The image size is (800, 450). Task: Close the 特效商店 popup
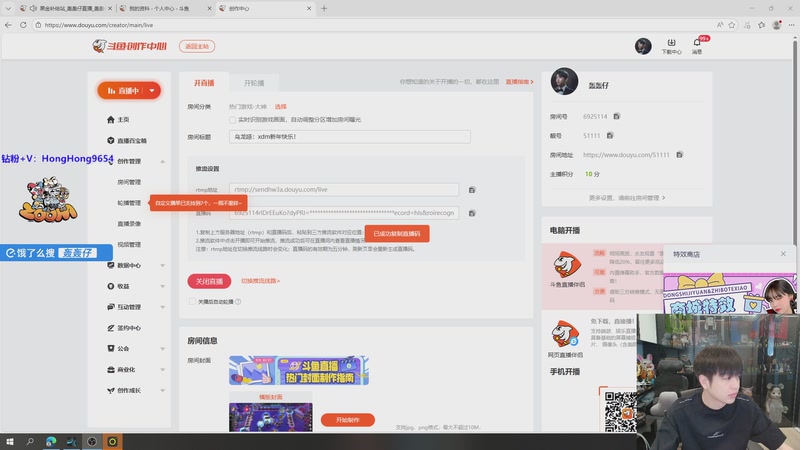click(x=783, y=254)
